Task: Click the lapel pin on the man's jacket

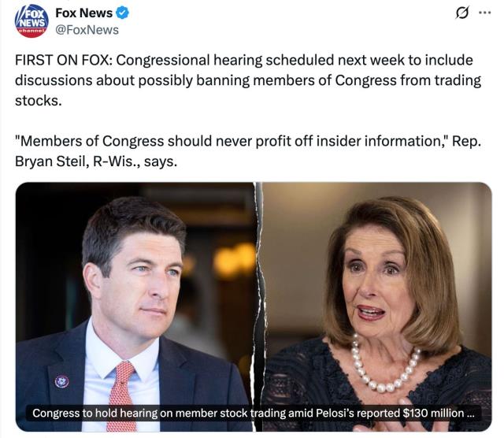Action: pos(61,381)
